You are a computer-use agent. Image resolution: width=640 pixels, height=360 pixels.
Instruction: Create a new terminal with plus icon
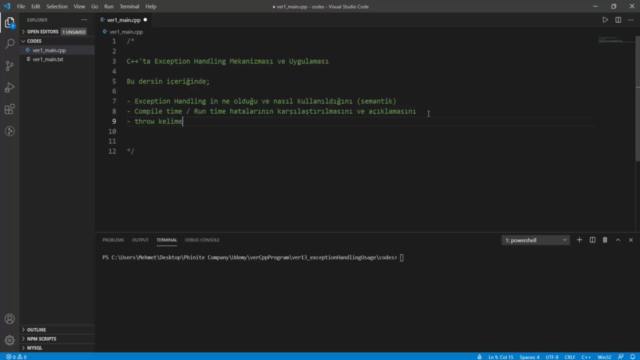tap(579, 240)
